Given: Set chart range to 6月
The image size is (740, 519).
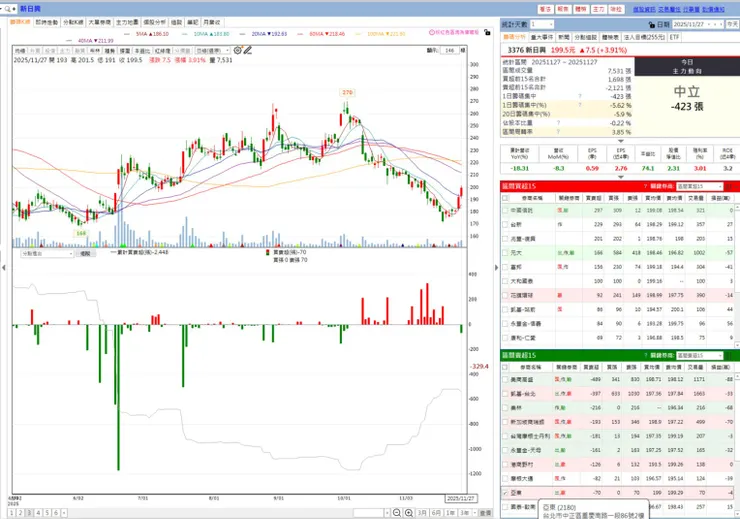Looking at the screenshot, I should (x=436, y=513).
